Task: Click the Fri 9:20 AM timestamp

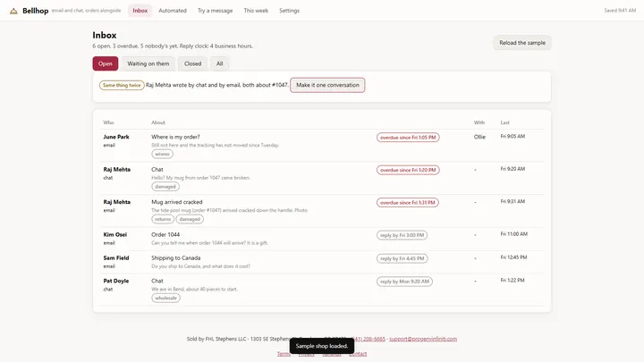Action: 513,169
